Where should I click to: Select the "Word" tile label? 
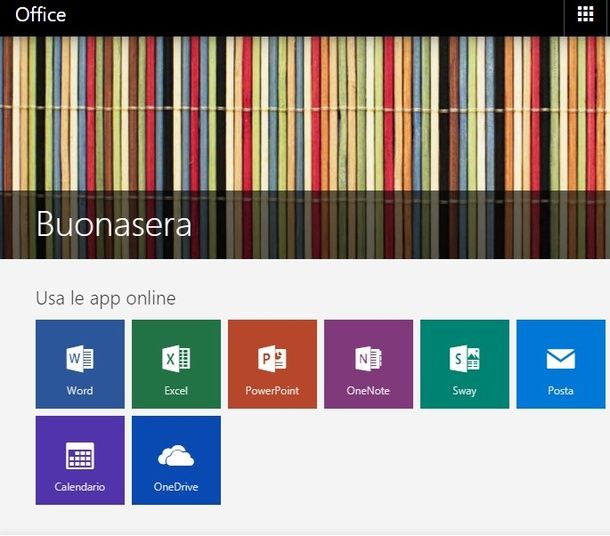point(79,391)
